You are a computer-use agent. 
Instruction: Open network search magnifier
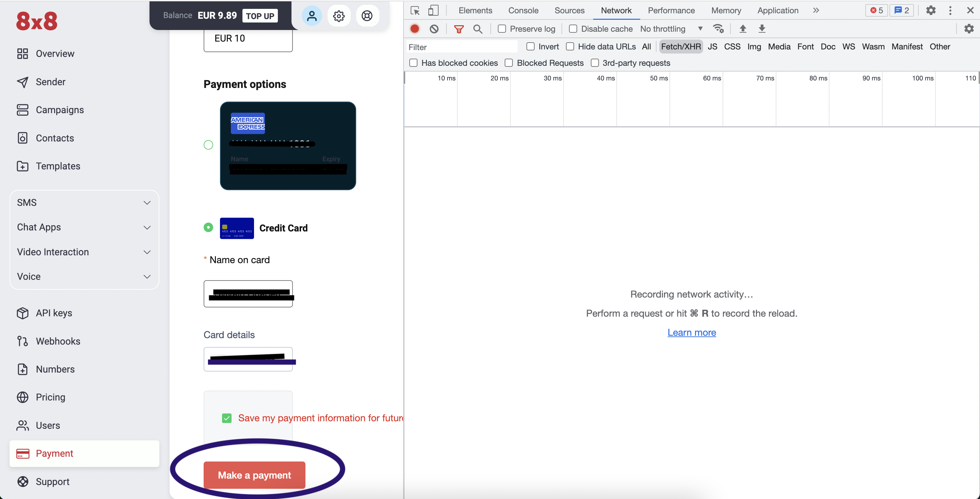(x=478, y=29)
